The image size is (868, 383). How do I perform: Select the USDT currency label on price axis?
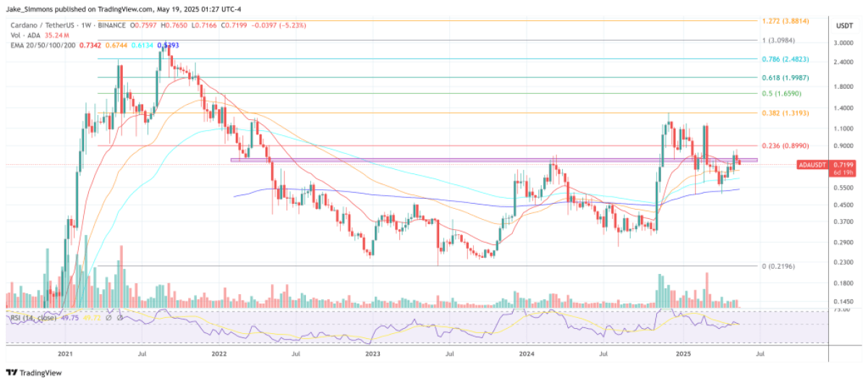pyautogui.click(x=844, y=26)
